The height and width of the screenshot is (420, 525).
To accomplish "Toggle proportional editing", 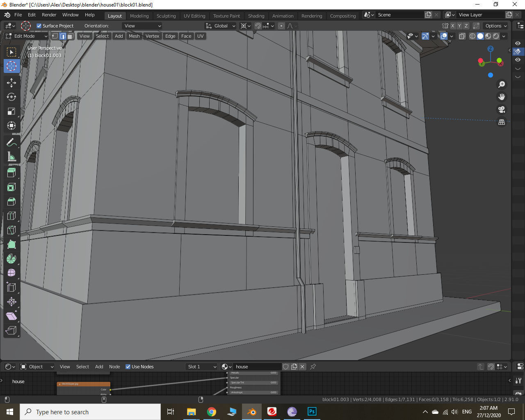I will click(x=281, y=26).
